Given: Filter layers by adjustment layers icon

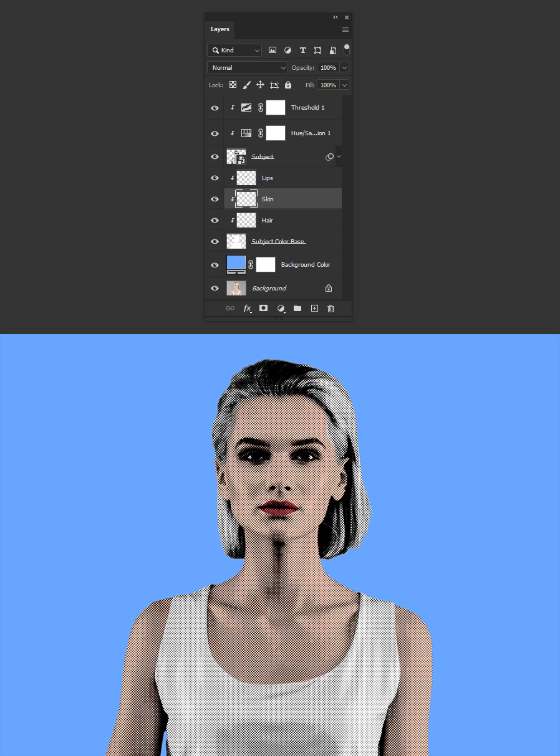Looking at the screenshot, I should (x=287, y=50).
